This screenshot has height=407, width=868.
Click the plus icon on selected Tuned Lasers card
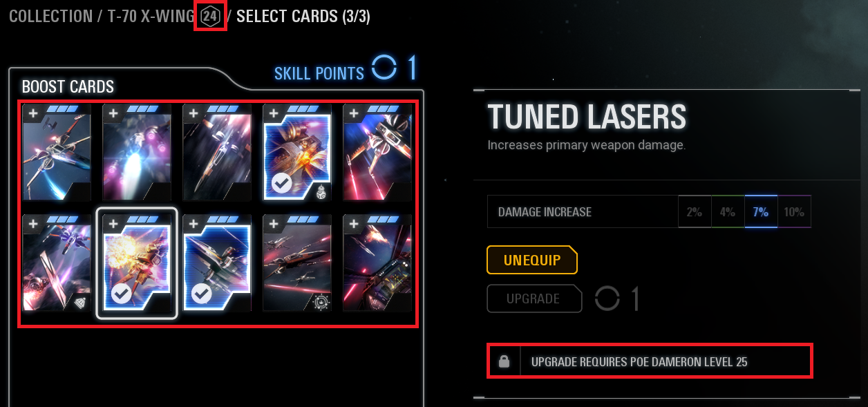(113, 223)
